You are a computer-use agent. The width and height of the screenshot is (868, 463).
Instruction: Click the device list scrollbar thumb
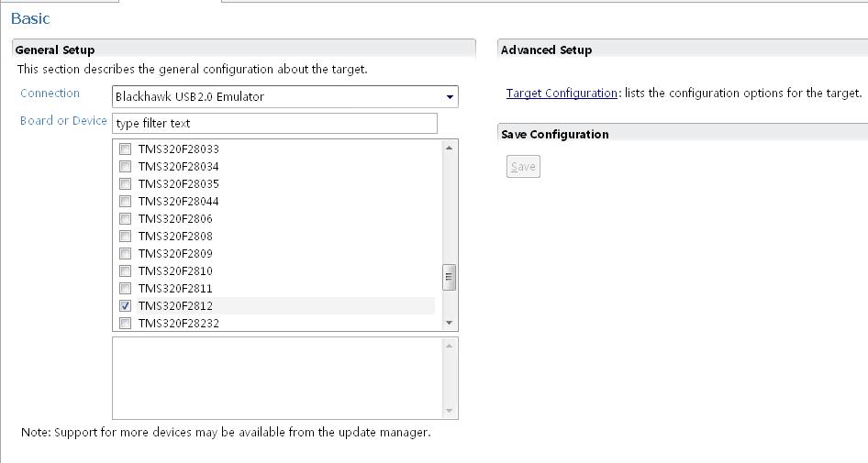(450, 277)
